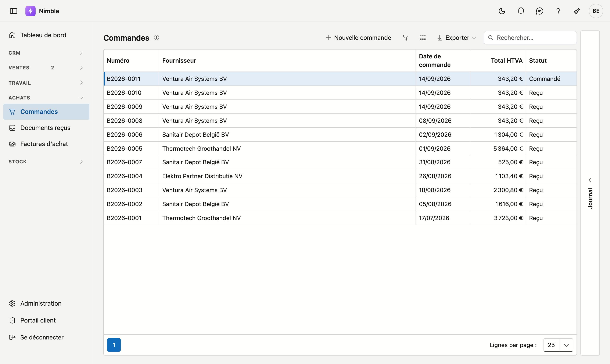The image size is (610, 364).
Task: Open order B2026-0011
Action: point(123,79)
